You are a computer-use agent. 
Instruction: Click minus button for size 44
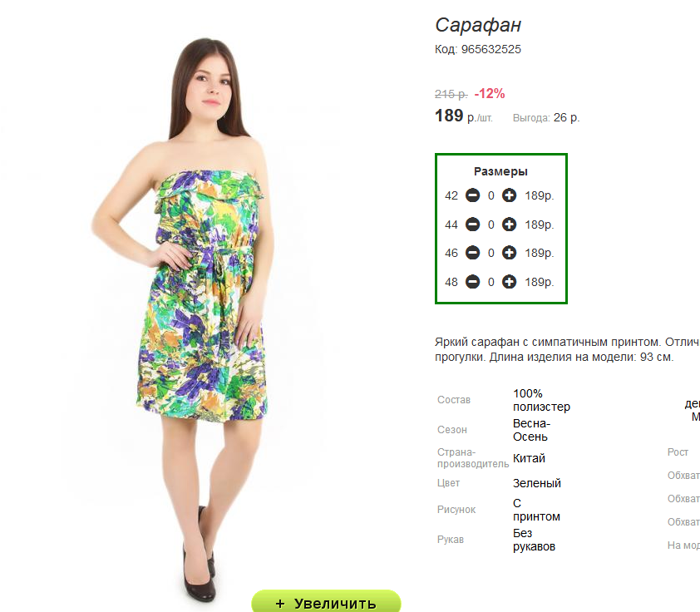click(473, 224)
